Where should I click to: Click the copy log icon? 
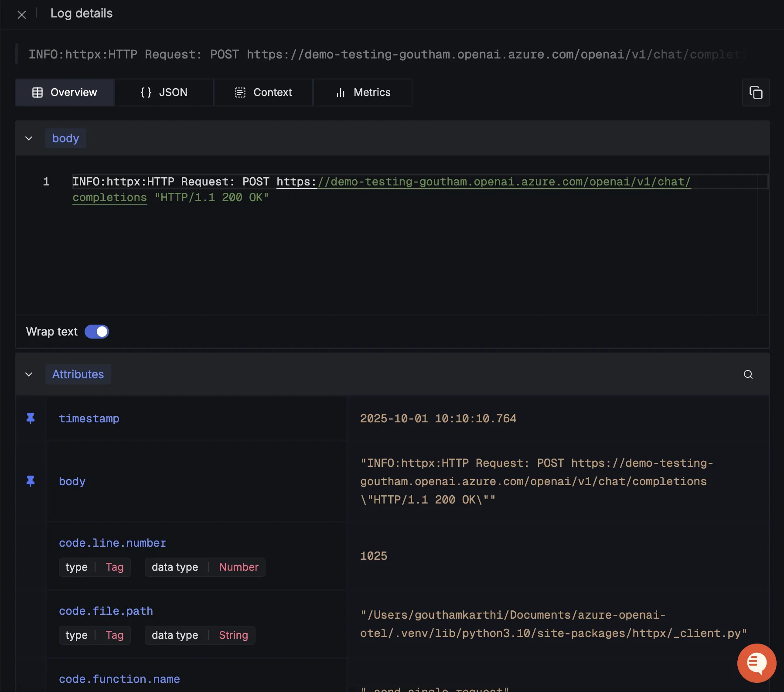[x=756, y=92]
